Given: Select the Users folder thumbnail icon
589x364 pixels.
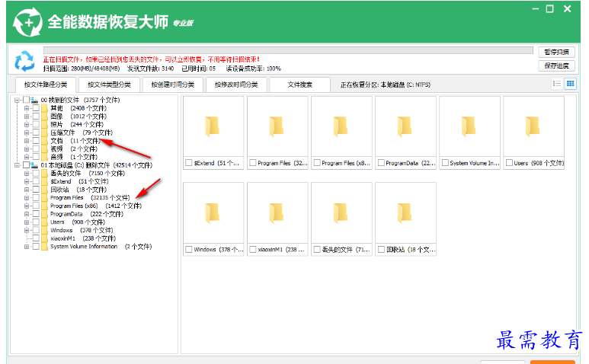Looking at the screenshot, I should [x=533, y=126].
